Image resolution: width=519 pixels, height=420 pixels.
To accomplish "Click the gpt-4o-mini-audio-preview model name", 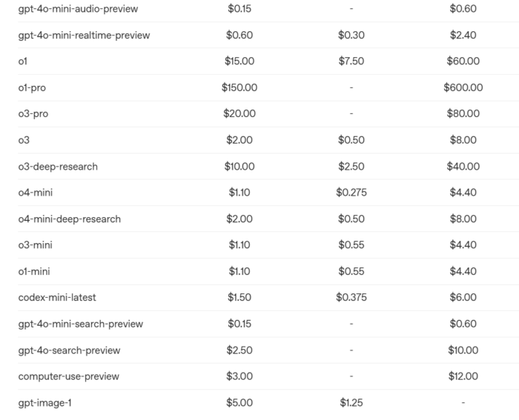I will coord(78,9).
